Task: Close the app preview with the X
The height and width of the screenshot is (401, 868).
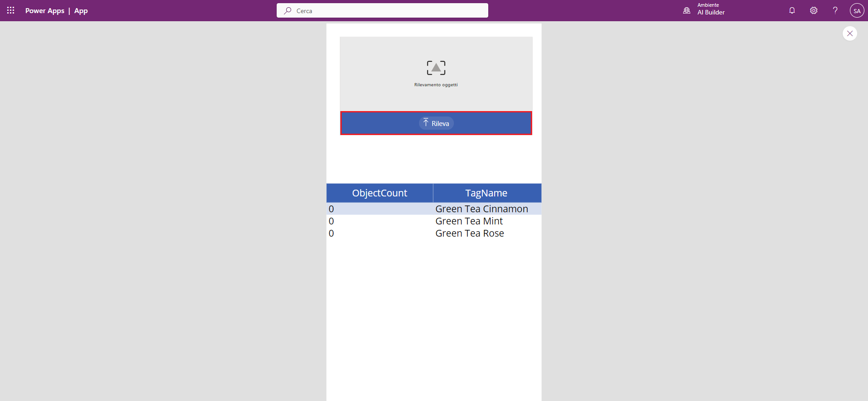Action: pos(849,33)
